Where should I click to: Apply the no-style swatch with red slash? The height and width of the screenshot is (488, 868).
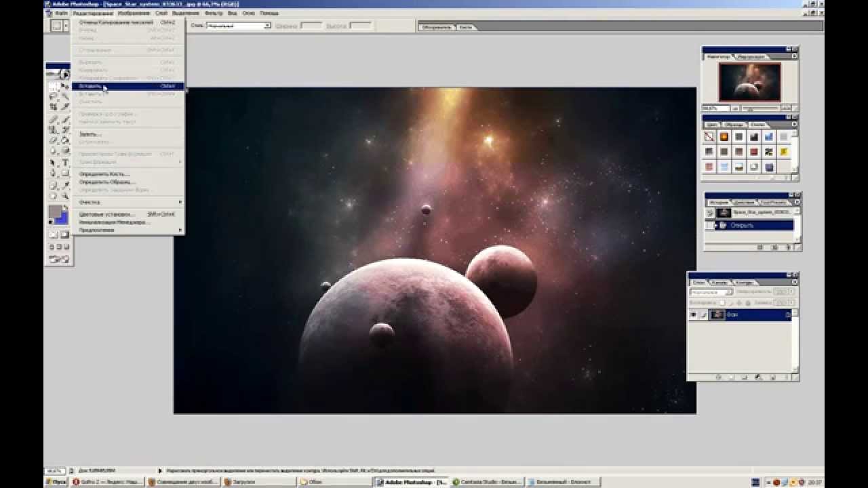(x=709, y=137)
